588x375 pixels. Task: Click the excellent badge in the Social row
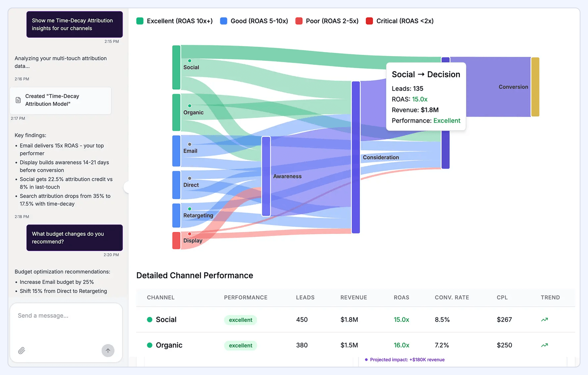[x=240, y=320]
